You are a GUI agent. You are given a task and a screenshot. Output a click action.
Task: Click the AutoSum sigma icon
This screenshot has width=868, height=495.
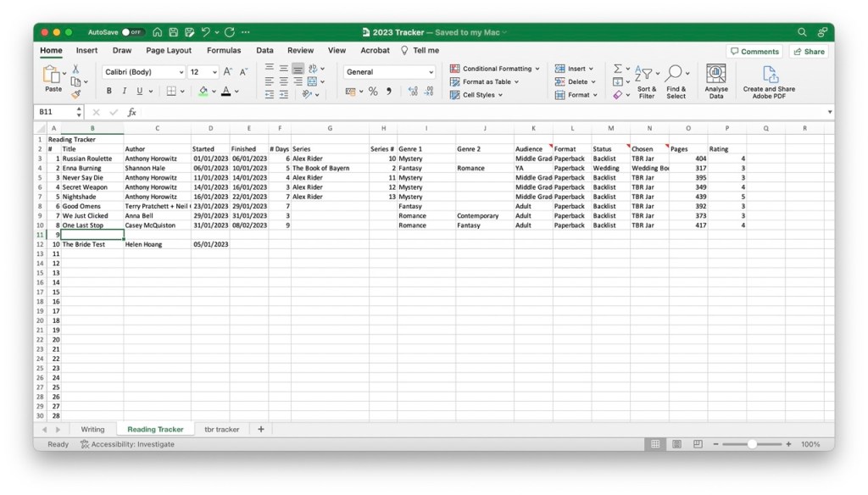click(x=618, y=69)
